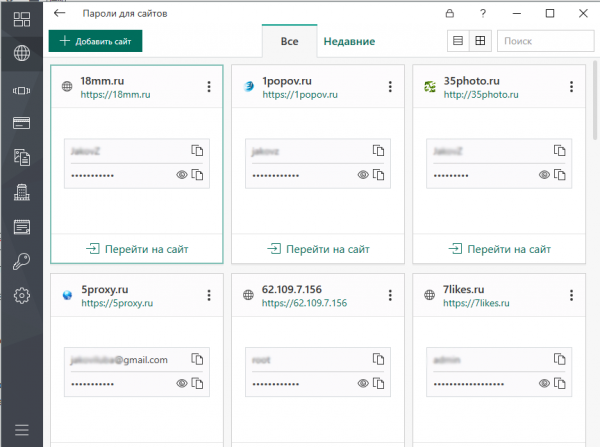Copy the login of 35photo.ru

(x=559, y=150)
